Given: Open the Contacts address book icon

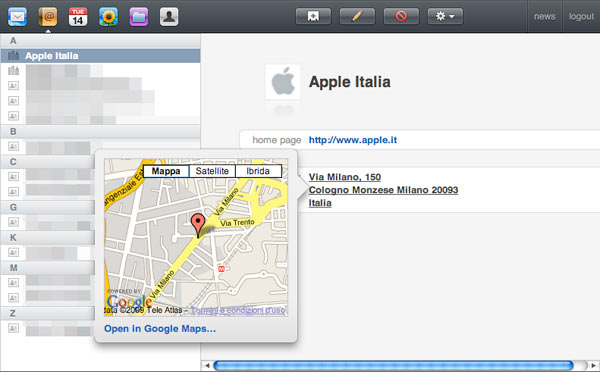Looking at the screenshot, I should tap(48, 17).
